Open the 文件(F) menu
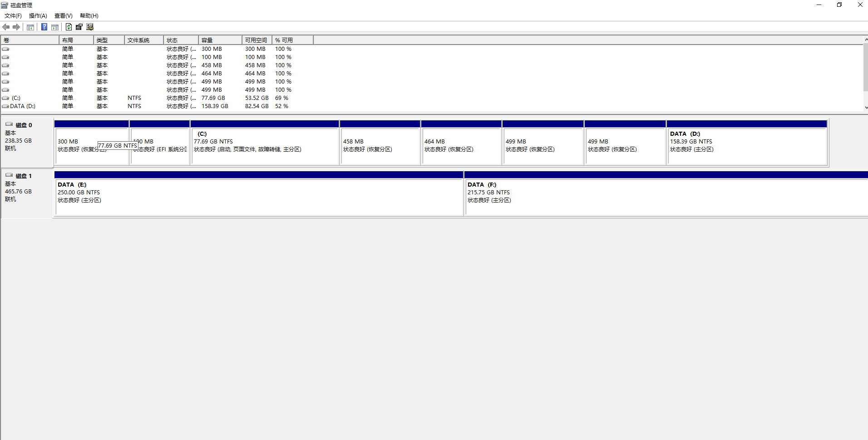Viewport: 868px width, 440px height. coord(13,16)
